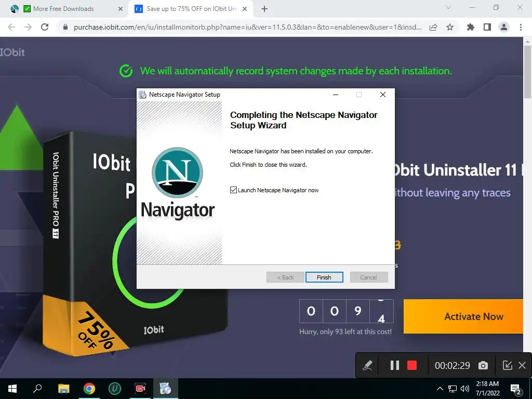The height and width of the screenshot is (399, 532).
Task: Close the IObit Uninstaller tab
Action: click(x=245, y=9)
